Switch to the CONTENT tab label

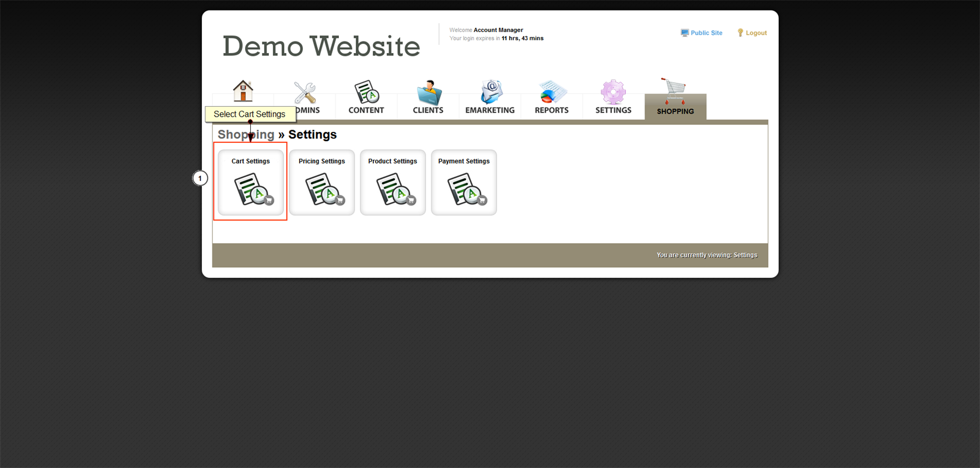[x=366, y=110]
